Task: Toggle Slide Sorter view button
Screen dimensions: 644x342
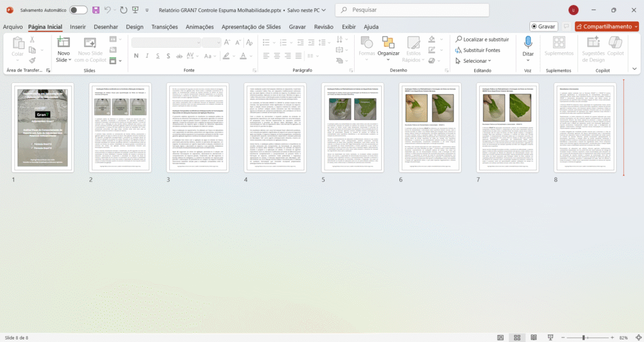Action: click(x=516, y=338)
